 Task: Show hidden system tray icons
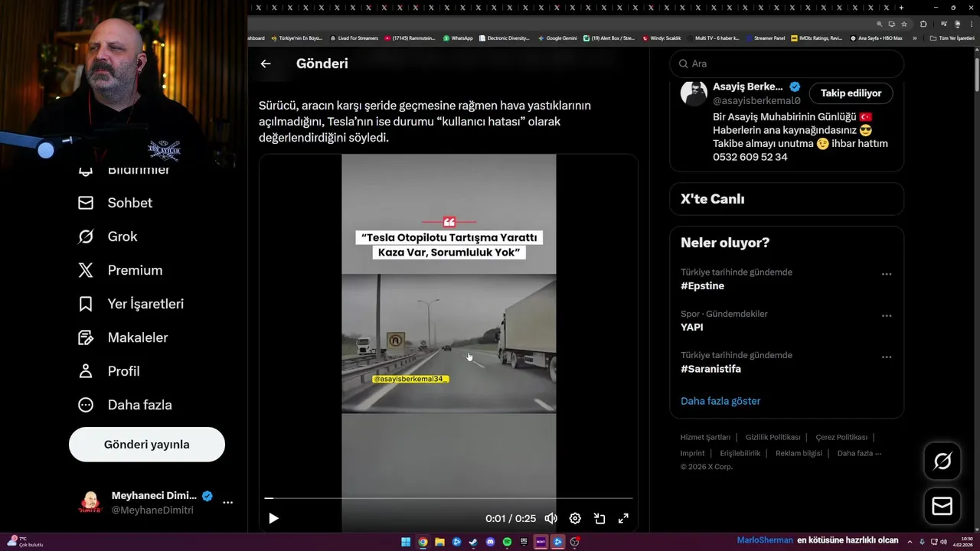[x=910, y=542]
